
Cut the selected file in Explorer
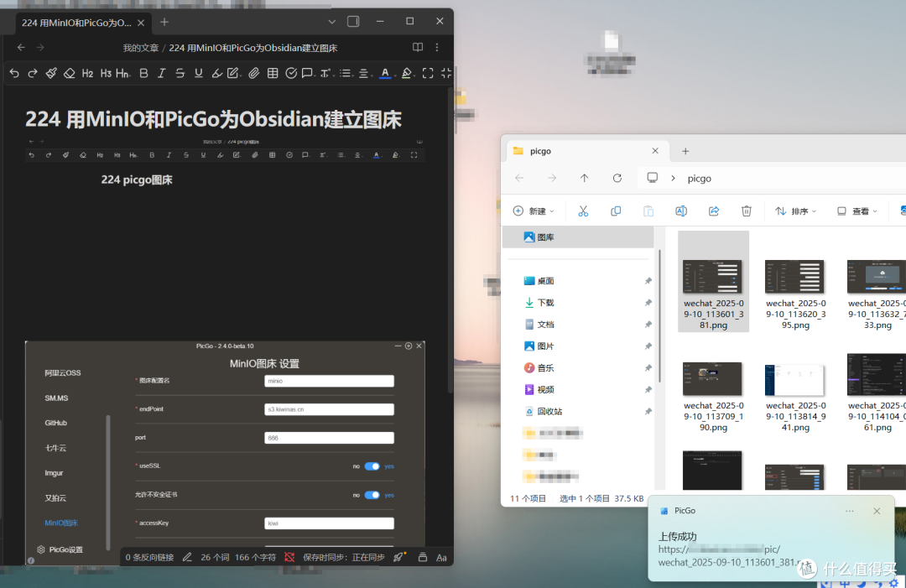(x=583, y=211)
